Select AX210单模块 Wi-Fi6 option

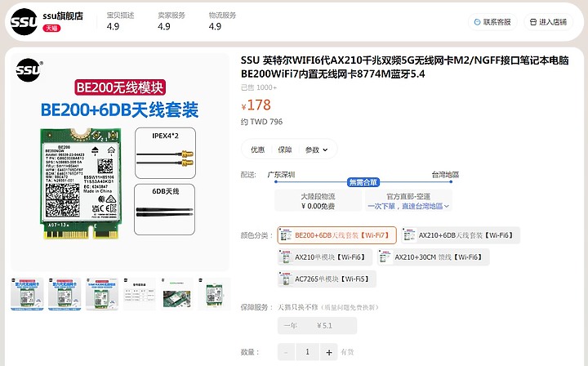(x=325, y=257)
